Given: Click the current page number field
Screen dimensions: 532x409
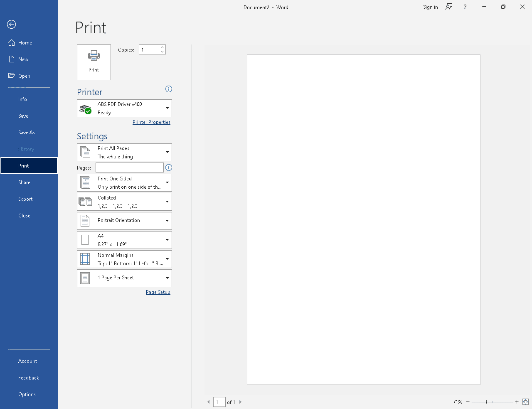Looking at the screenshot, I should 219,402.
